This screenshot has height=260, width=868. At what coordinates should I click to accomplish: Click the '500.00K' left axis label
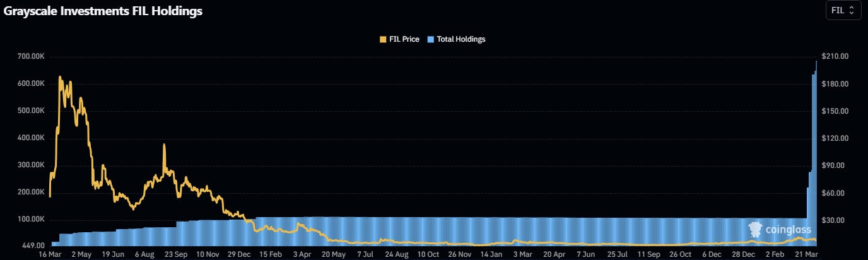pyautogui.click(x=31, y=111)
